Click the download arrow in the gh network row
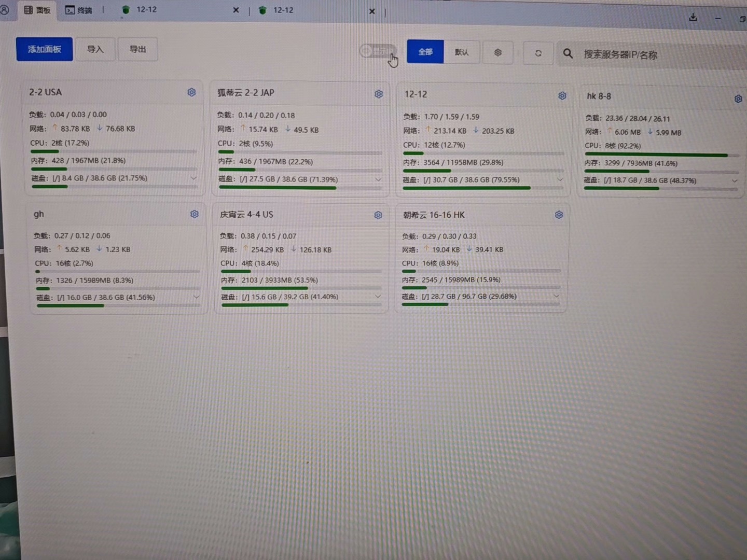Screen dimensions: 747x560 click(99, 248)
